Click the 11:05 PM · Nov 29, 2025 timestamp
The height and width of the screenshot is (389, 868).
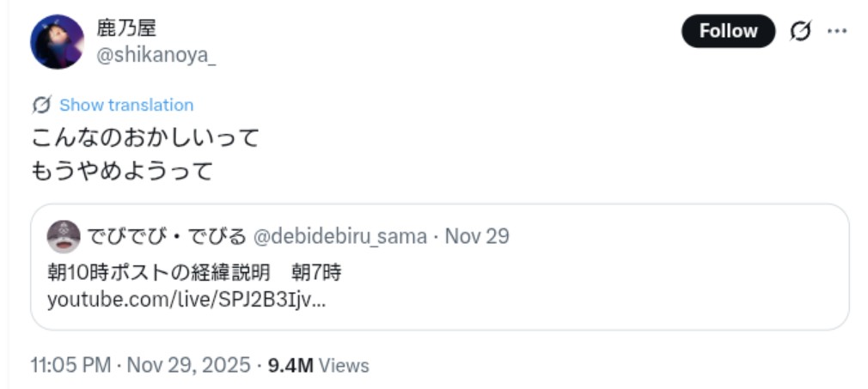(x=140, y=365)
